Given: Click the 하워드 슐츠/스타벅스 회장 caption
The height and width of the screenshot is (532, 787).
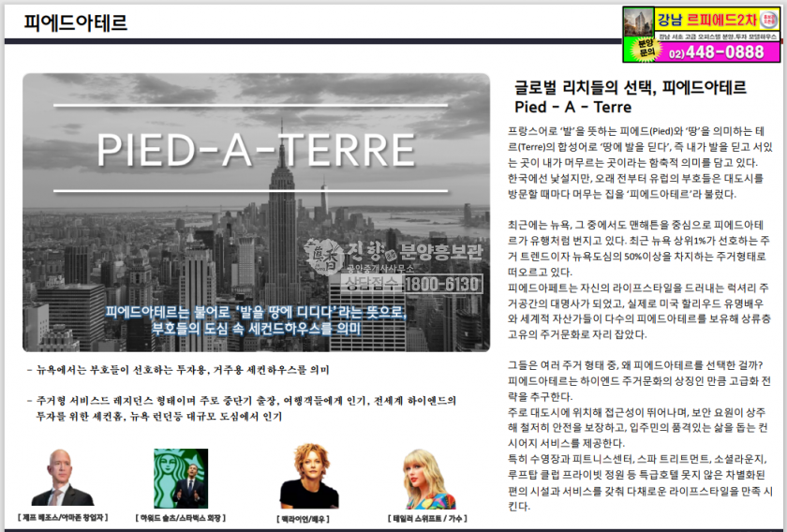Looking at the screenshot, I should click(x=181, y=517).
